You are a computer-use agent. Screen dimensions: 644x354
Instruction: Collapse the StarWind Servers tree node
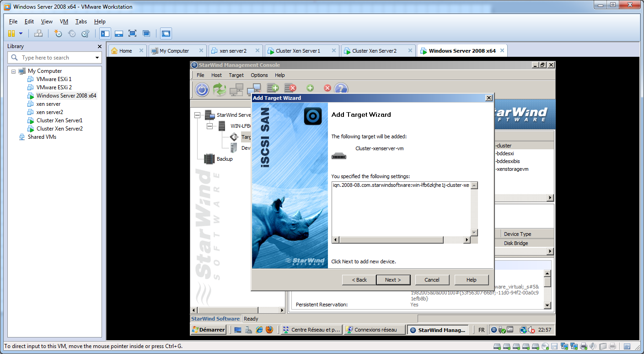[197, 115]
